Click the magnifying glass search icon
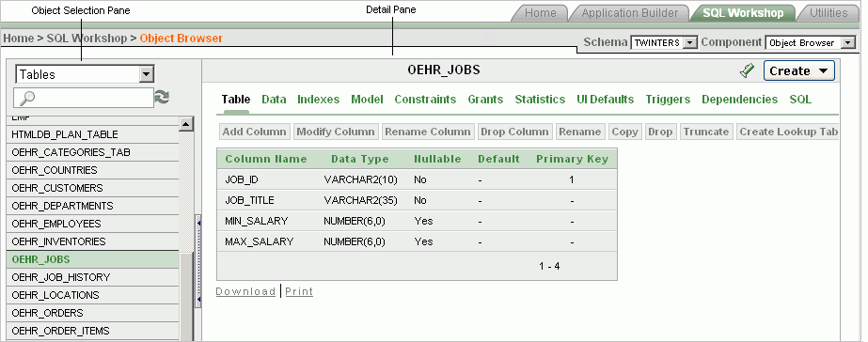This screenshot has width=868, height=342. (x=26, y=98)
